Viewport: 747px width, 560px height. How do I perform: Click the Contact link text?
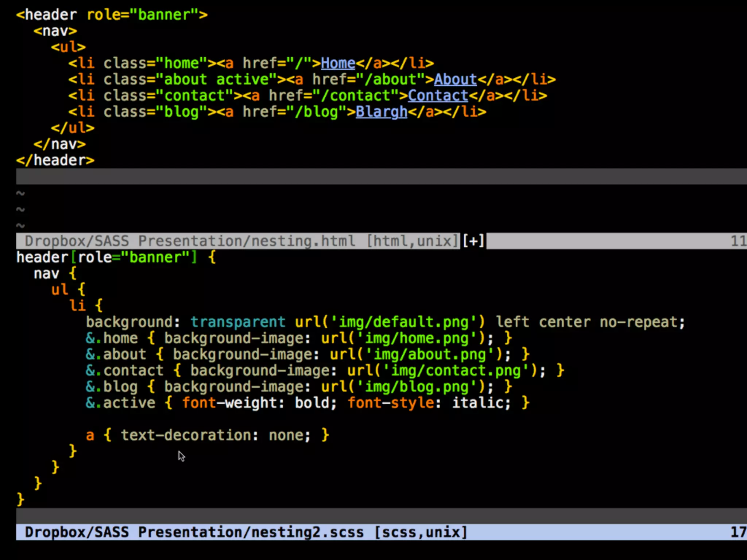pyautogui.click(x=438, y=96)
